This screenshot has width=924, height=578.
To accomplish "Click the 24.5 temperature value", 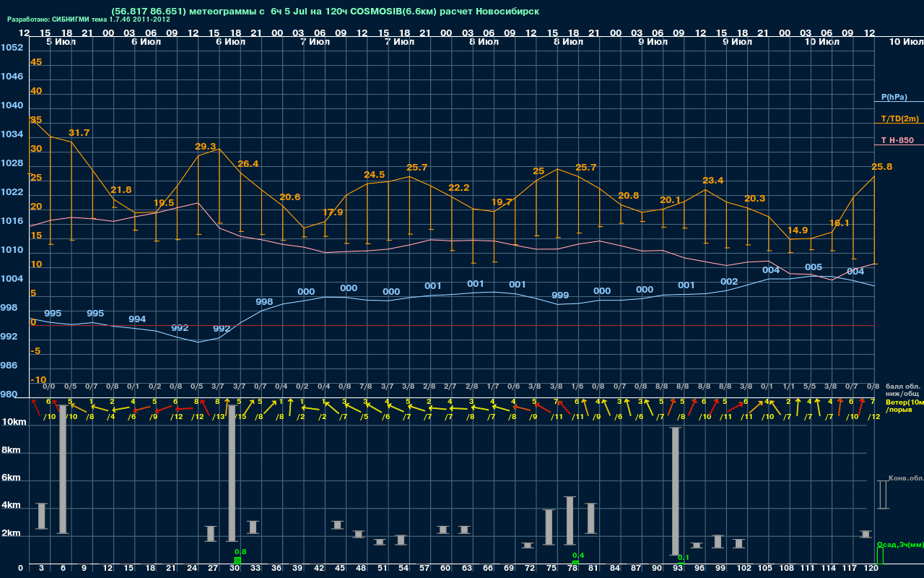I will pos(375,175).
